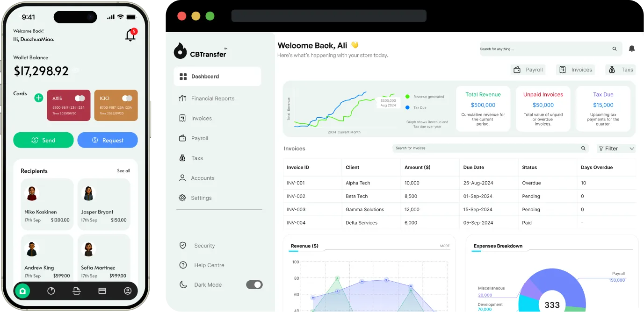Click the CBTransfer flame logo
Screen dimensions: 644x312
click(180, 51)
